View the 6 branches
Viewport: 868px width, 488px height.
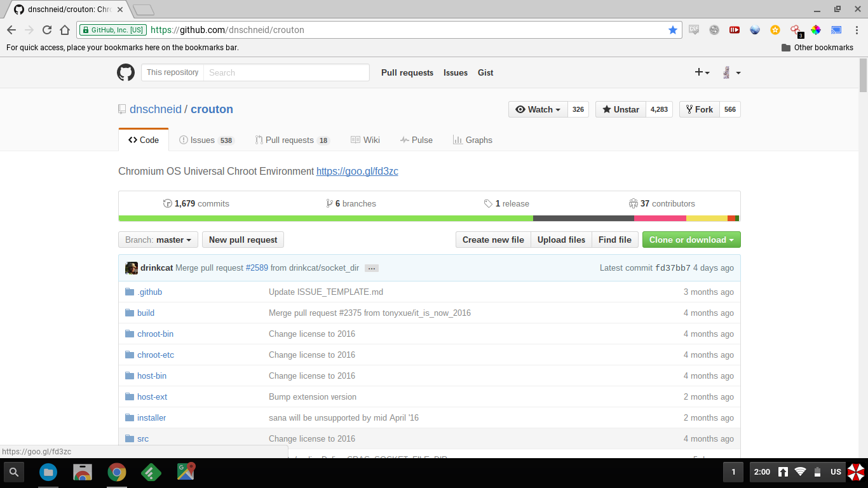pos(351,203)
